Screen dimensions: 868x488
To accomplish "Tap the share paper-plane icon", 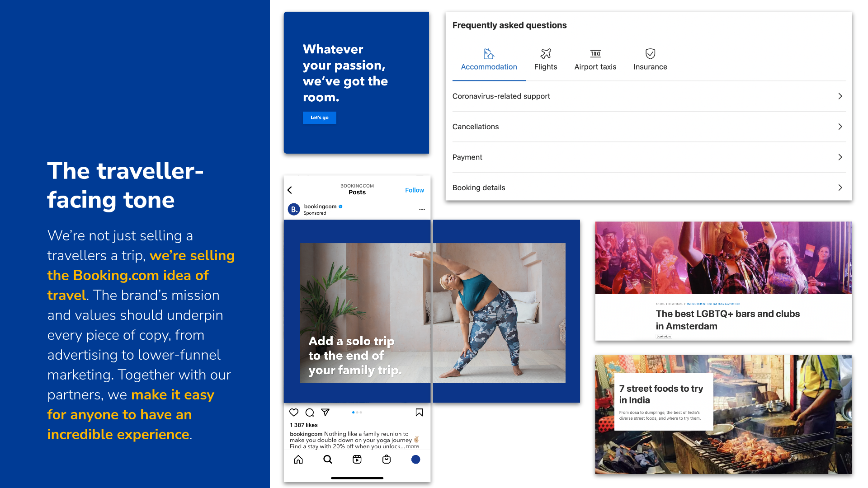I will [325, 412].
